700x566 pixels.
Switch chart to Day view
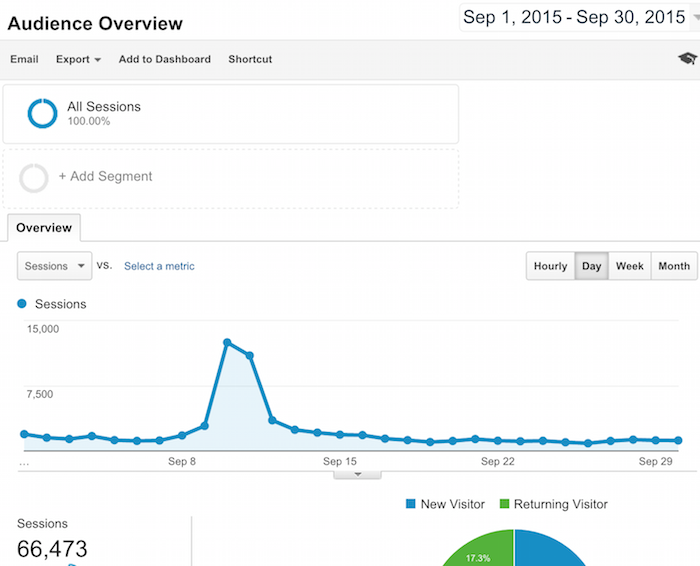[x=592, y=266]
